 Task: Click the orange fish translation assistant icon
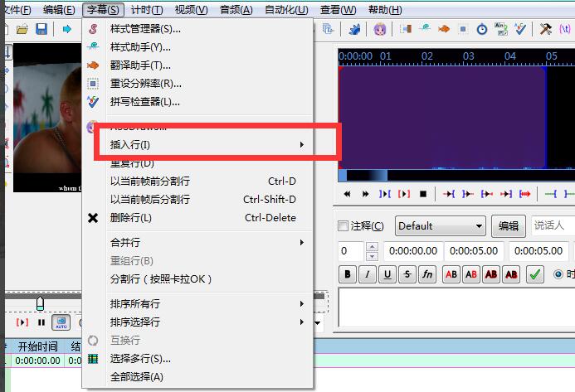pyautogui.click(x=444, y=28)
